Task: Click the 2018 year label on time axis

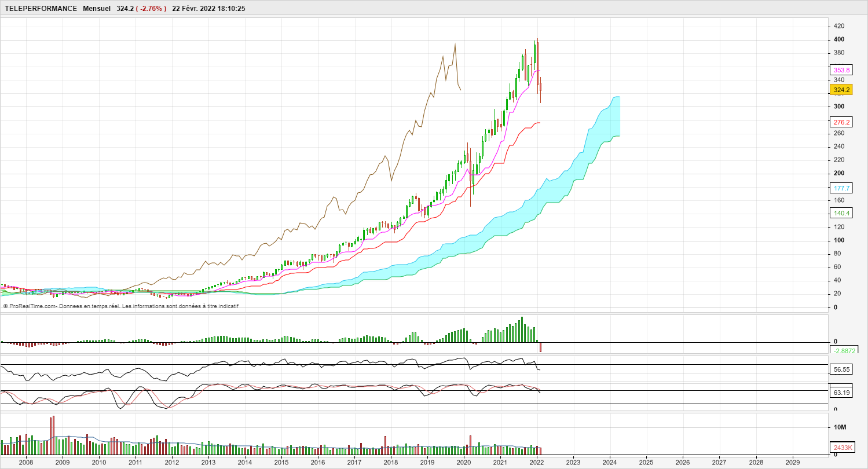Action: (x=391, y=463)
